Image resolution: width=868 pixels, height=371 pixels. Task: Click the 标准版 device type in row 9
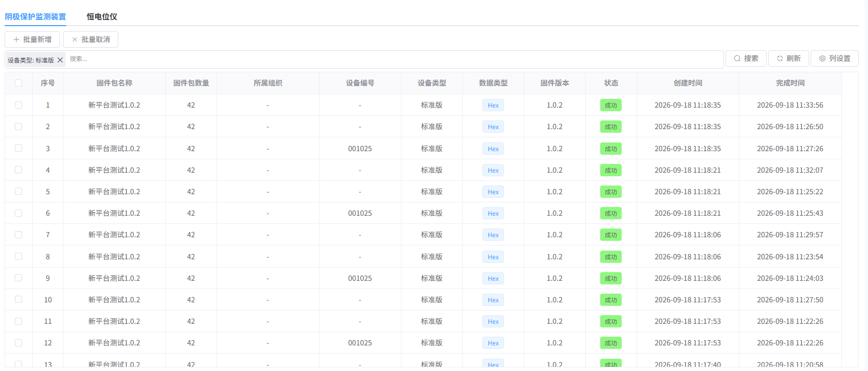432,278
